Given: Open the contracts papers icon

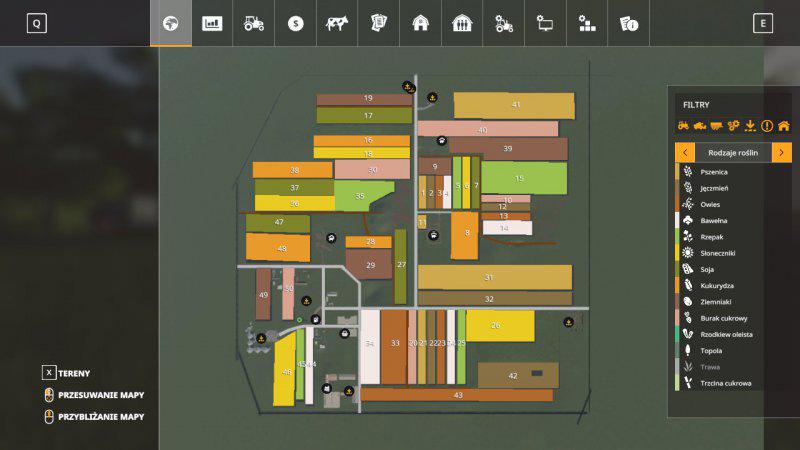Looking at the screenshot, I should (379, 23).
